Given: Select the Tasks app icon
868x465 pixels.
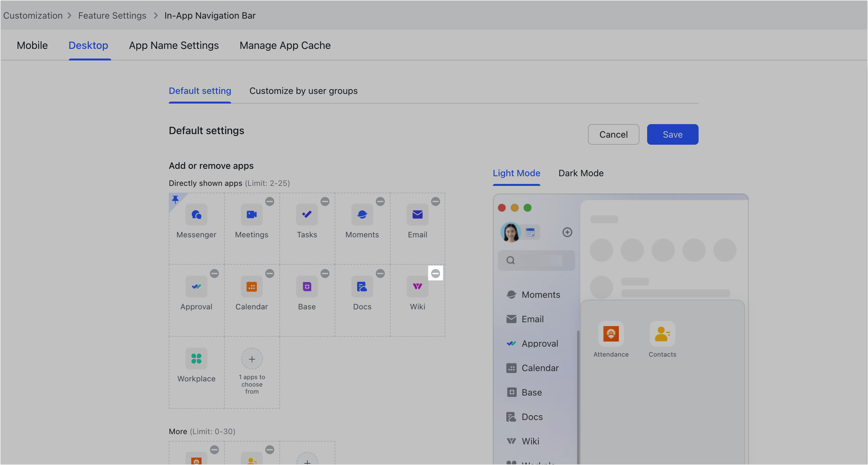Looking at the screenshot, I should 307,214.
